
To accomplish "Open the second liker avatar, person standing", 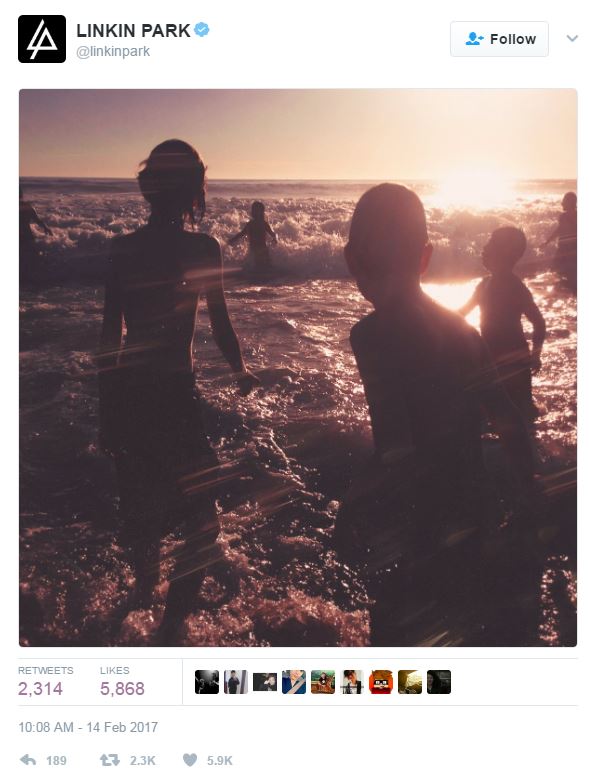I will coord(236,682).
